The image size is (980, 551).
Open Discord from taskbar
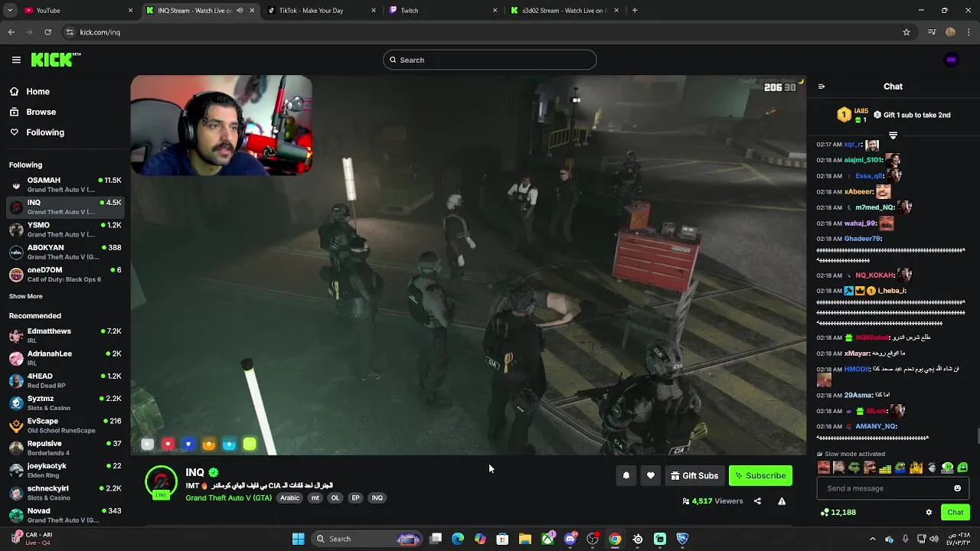(x=570, y=539)
